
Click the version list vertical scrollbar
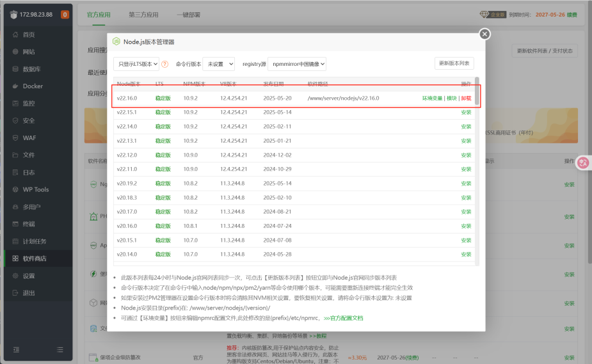coord(477,91)
